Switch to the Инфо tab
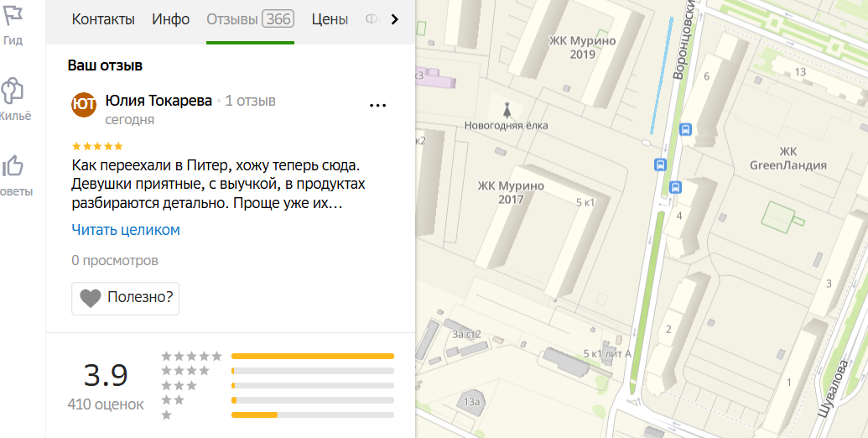 point(170,19)
